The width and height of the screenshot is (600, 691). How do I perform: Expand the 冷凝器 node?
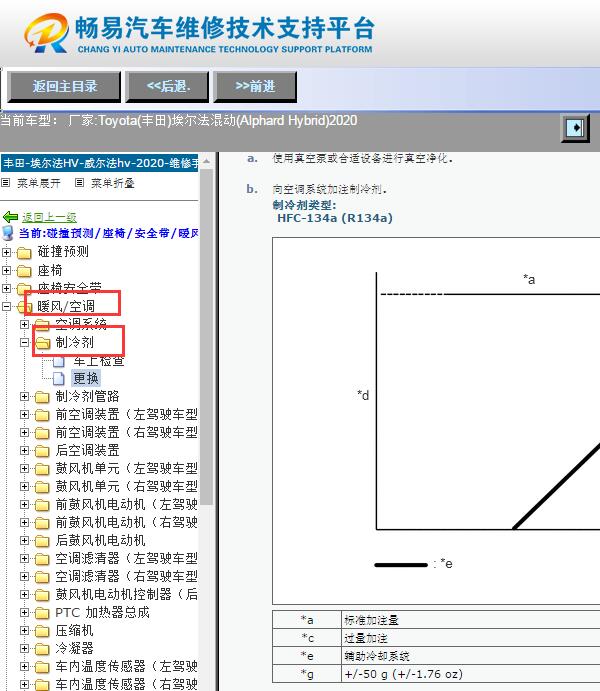(x=25, y=649)
